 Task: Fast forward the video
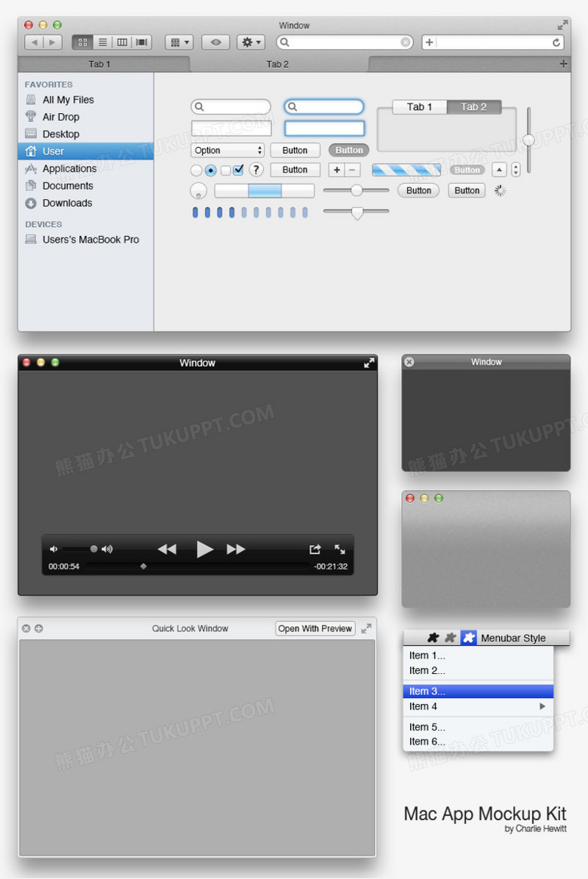coord(236,550)
